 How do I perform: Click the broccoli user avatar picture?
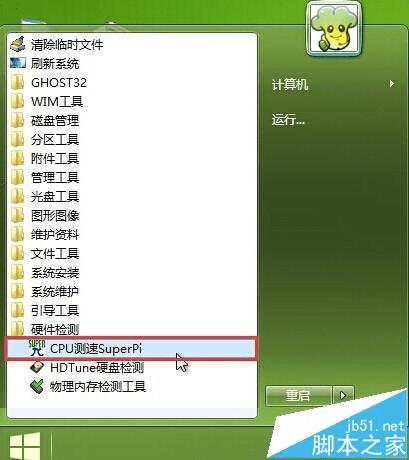click(x=334, y=28)
